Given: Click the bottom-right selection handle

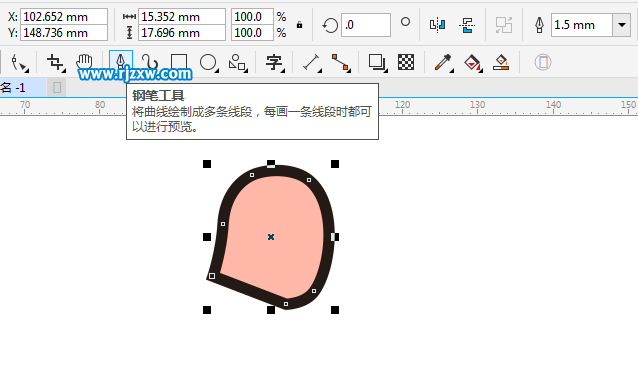Looking at the screenshot, I should point(335,310).
